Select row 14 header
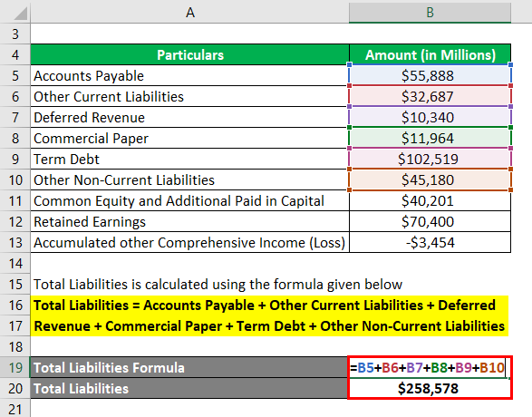Image resolution: width=532 pixels, height=417 pixels. (x=15, y=263)
